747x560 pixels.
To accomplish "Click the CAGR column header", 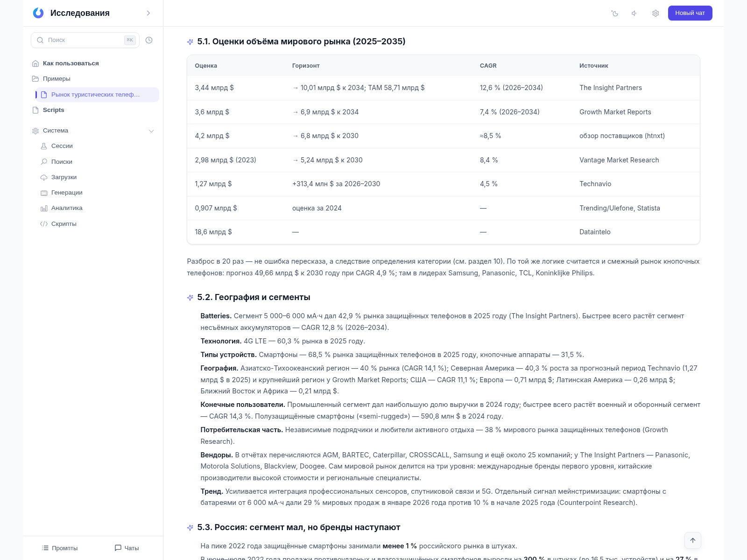I will coord(488,66).
